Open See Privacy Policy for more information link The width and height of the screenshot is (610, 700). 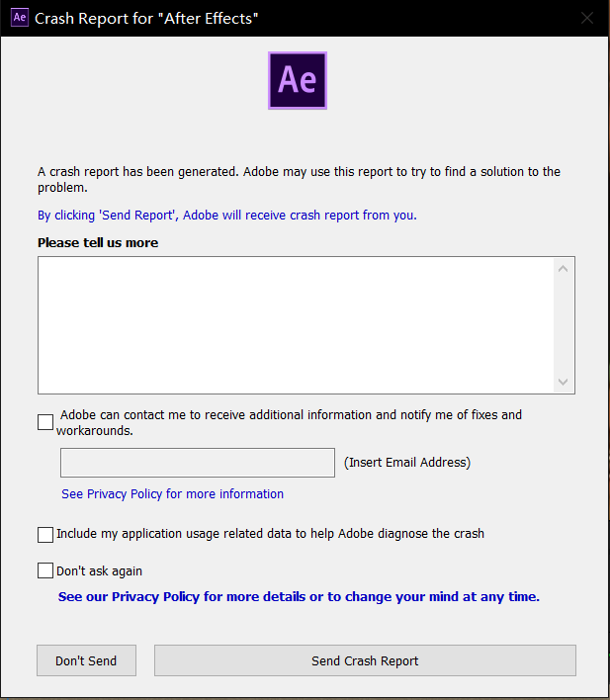(x=172, y=494)
